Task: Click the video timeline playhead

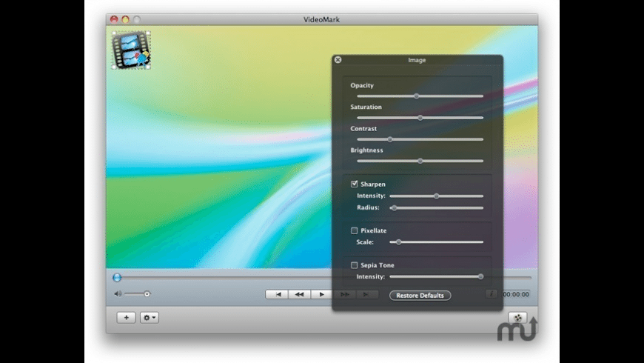Action: (117, 278)
